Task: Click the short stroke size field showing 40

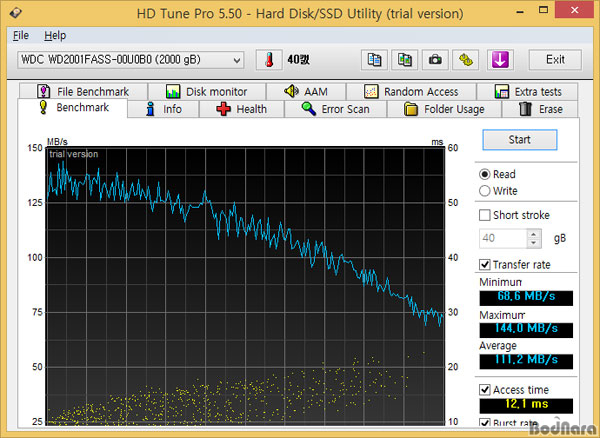Action: [502, 238]
